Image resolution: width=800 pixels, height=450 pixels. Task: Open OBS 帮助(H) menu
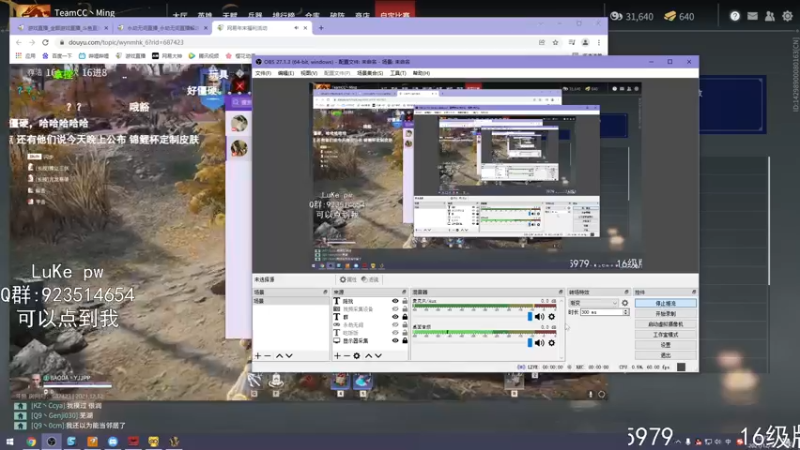tap(421, 73)
